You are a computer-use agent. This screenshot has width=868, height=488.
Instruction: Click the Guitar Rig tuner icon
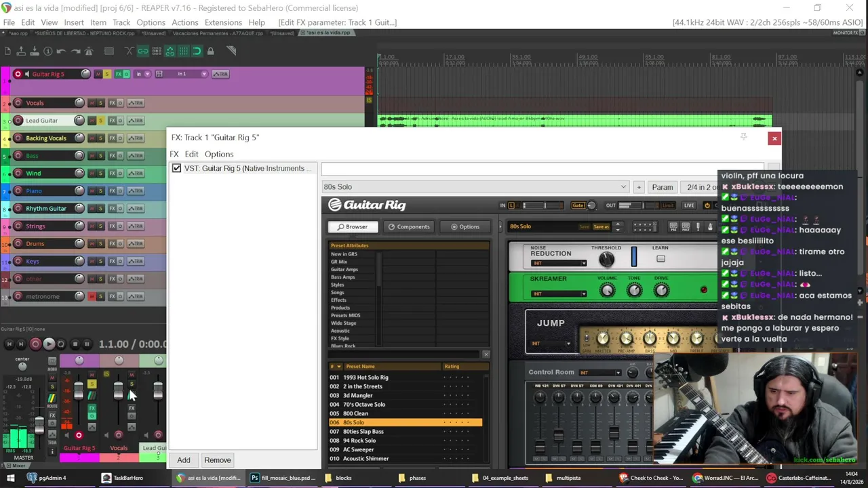click(697, 227)
